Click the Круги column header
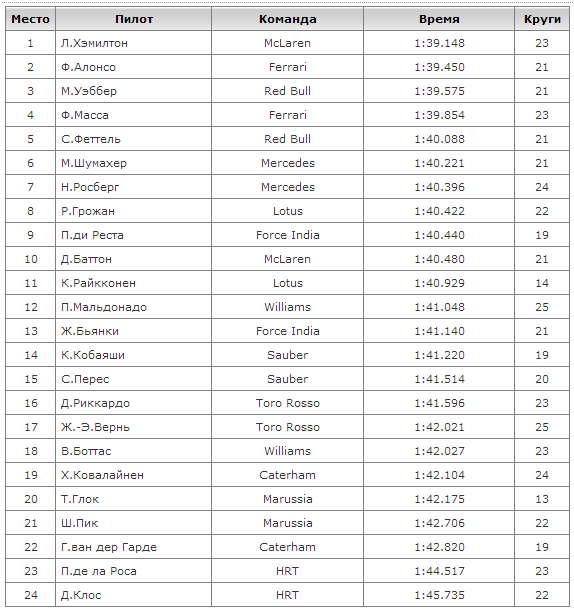Viewport: 574px width, 611px height. pos(542,19)
